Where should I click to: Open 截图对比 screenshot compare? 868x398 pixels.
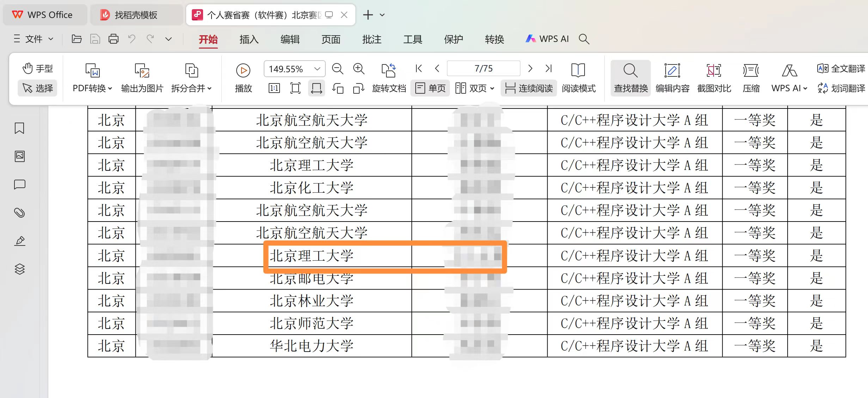[x=714, y=78]
